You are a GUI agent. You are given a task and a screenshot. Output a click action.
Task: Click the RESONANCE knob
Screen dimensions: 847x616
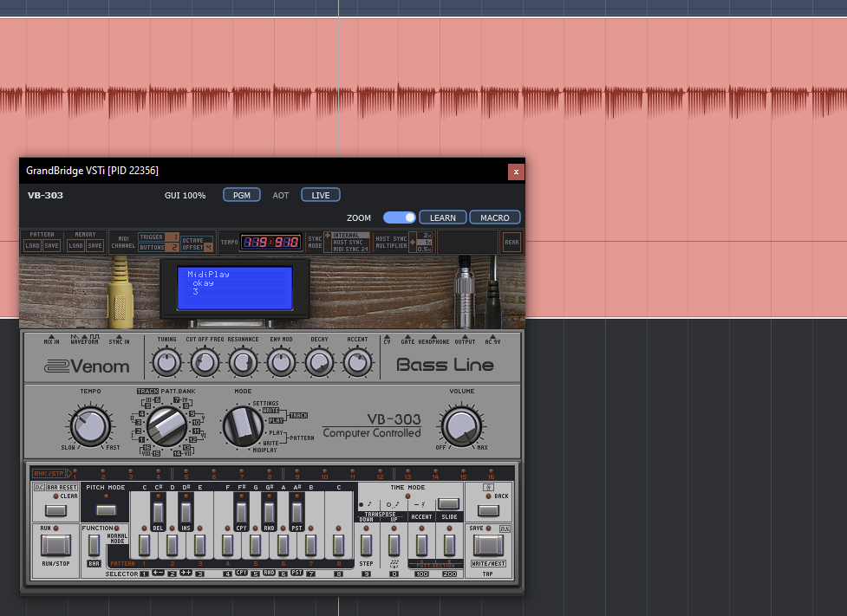click(x=243, y=363)
